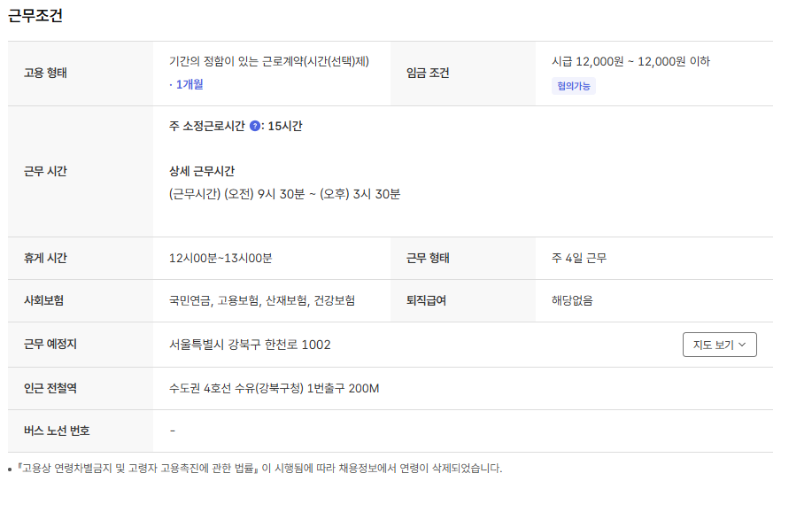Click the 휴게 시간 label cell
Screen dimensions: 812x520
[x=45, y=259]
